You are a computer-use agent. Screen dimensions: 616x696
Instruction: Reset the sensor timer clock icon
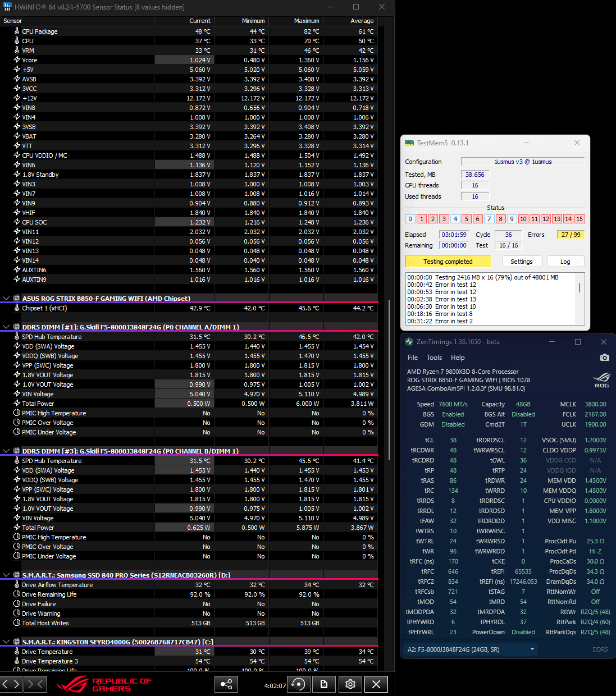[x=299, y=684]
